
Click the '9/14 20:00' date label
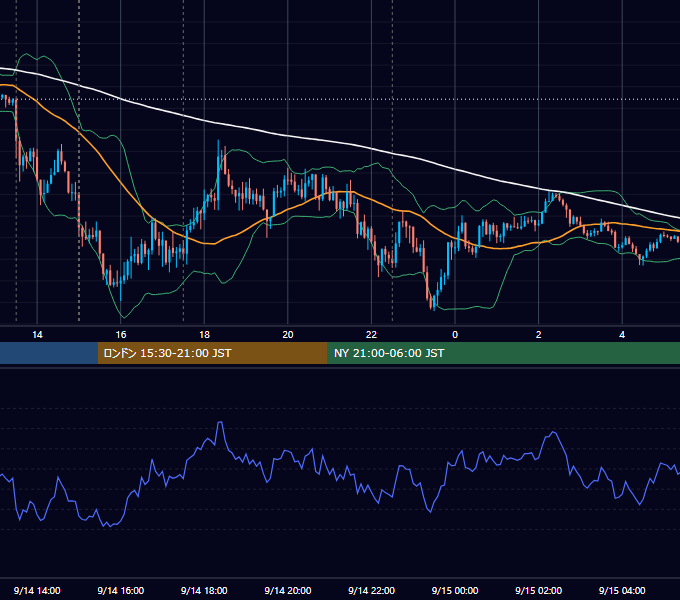click(288, 590)
